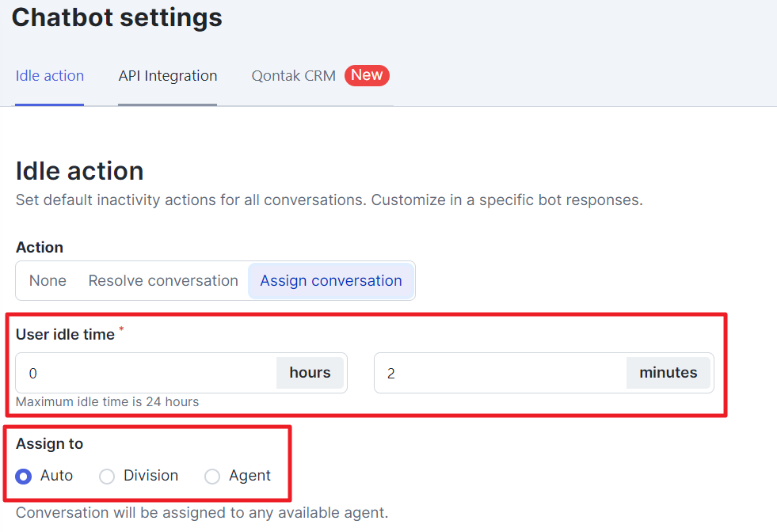Focus the idle time hours field
Viewport: 777px width, 532px height.
pyautogui.click(x=147, y=373)
